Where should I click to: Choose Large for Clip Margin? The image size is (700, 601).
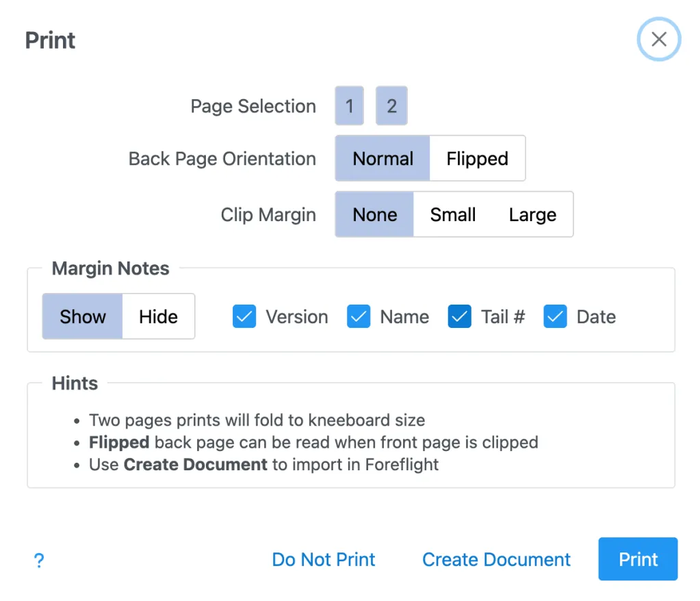[532, 215]
